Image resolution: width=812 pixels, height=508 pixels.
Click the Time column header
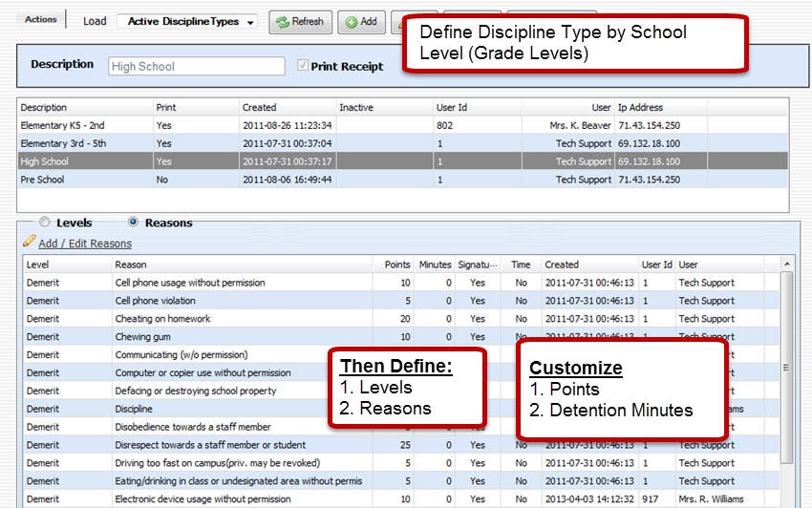click(521, 265)
